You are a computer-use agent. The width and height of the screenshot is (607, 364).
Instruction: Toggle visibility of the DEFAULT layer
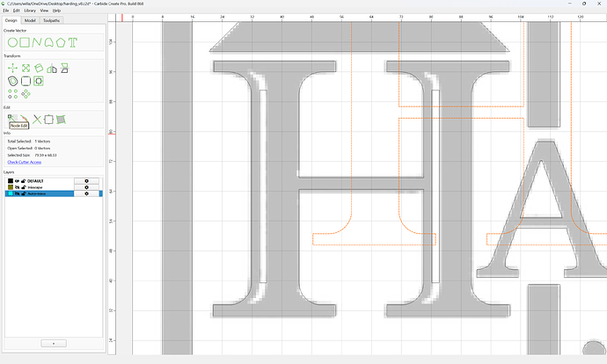pyautogui.click(x=17, y=181)
